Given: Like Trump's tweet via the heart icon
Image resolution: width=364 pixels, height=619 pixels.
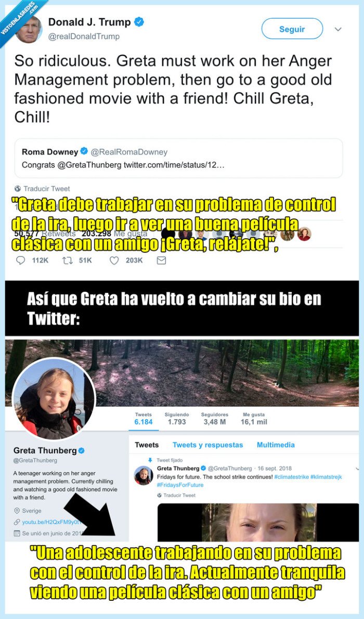Looking at the screenshot, I should click(114, 260).
